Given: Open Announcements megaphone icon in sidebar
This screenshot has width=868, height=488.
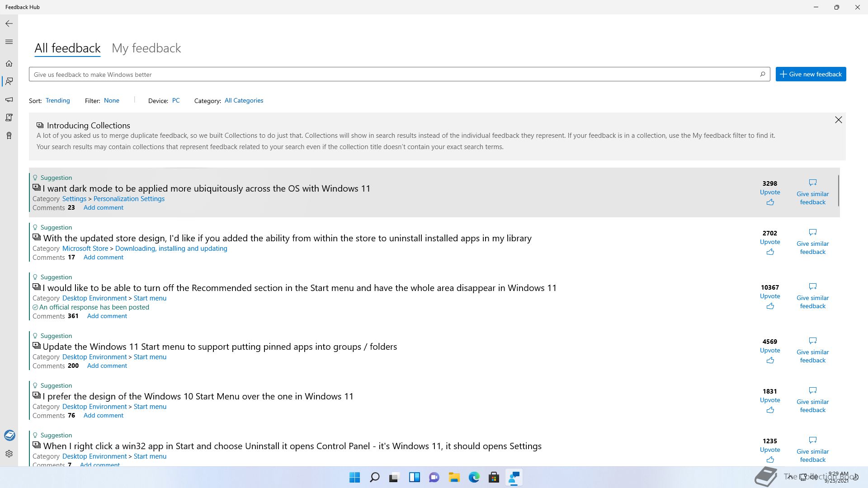Looking at the screenshot, I should pyautogui.click(x=9, y=99).
